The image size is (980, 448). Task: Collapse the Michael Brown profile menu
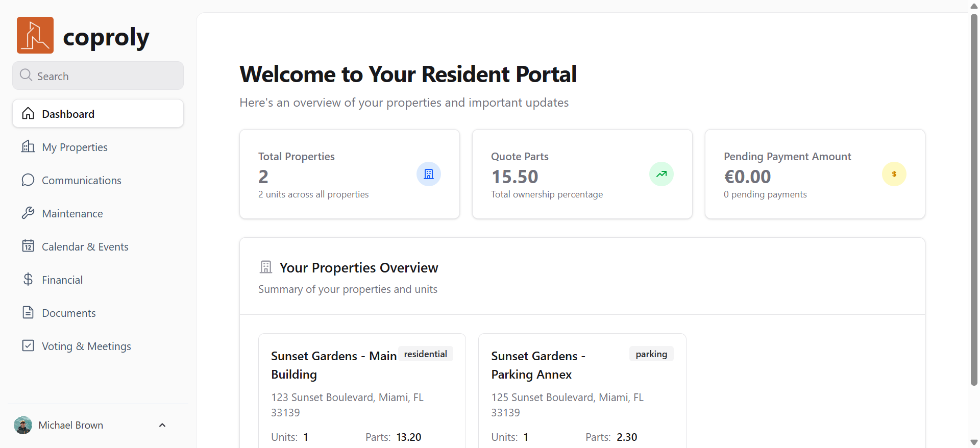click(x=162, y=425)
